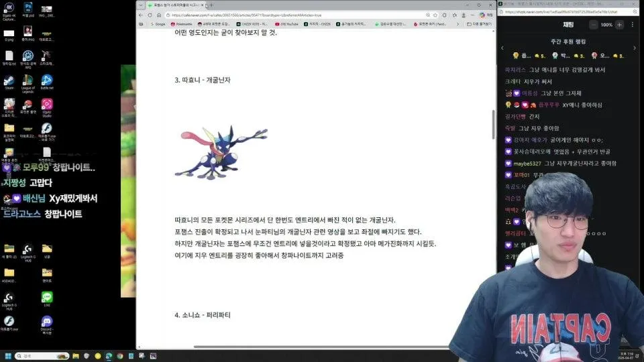Open Edge from the taskbar
The width and height of the screenshot is (644, 362).
pyautogui.click(x=109, y=356)
